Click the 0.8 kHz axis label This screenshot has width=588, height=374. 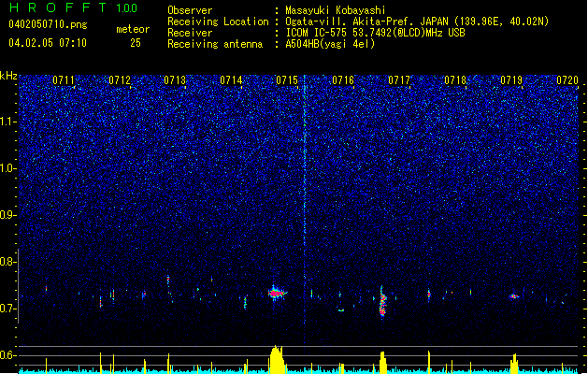[8, 262]
